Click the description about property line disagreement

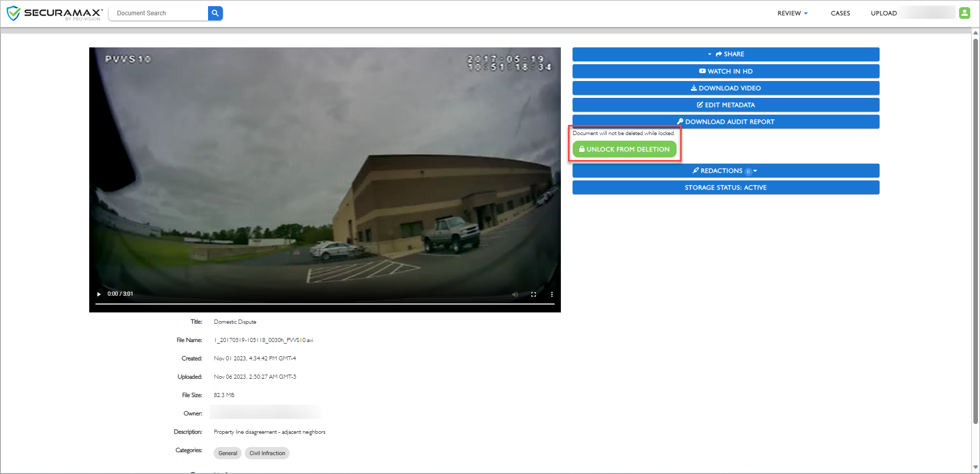click(270, 432)
